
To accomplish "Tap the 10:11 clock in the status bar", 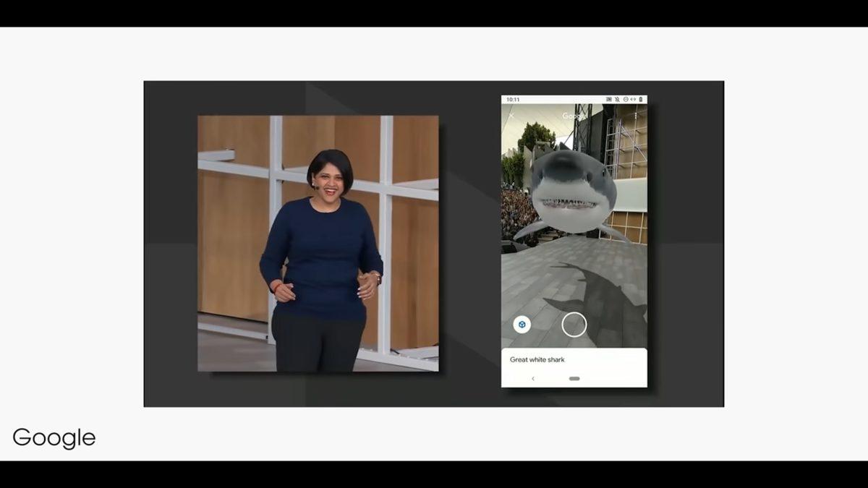I will pos(515,99).
